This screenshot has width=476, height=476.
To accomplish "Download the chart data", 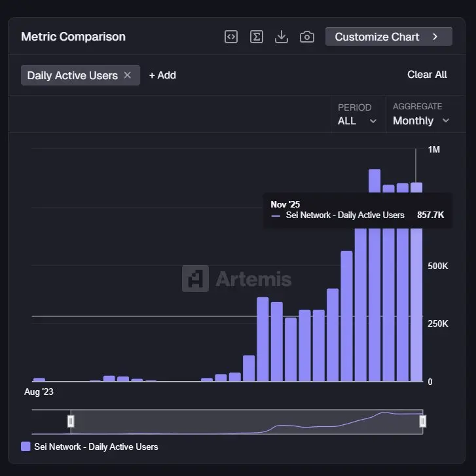I will [282, 37].
